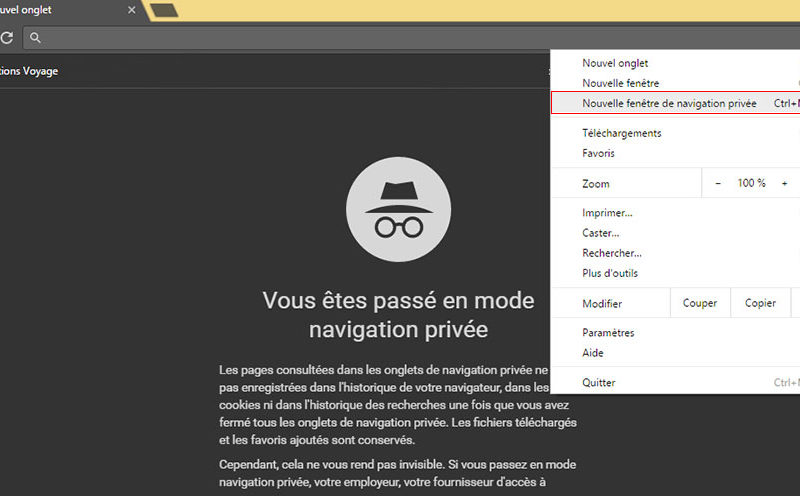800x496 pixels.
Task: Close the Nouvel onglet tab
Action: 132,10
